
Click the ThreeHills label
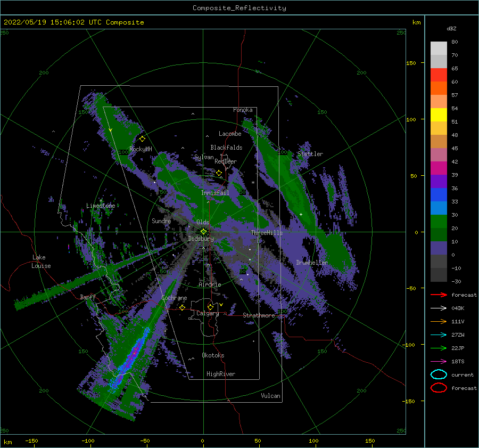coord(267,233)
